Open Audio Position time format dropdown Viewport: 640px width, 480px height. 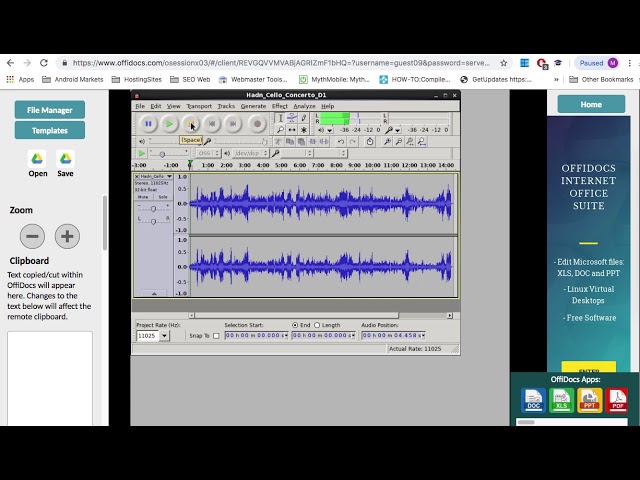pos(423,336)
